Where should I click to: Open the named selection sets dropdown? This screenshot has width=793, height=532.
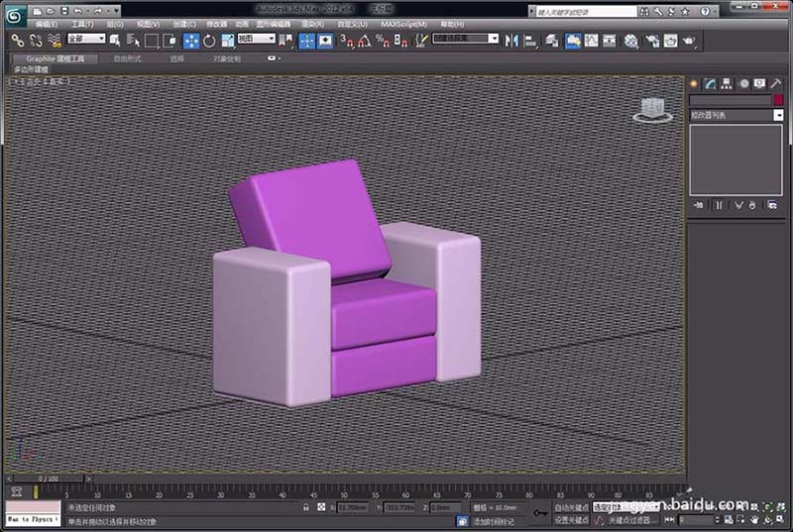pos(465,39)
